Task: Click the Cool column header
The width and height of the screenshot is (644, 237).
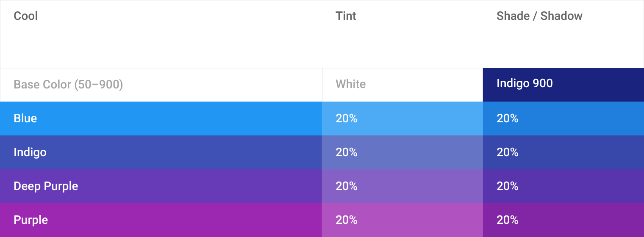Action: (26, 16)
